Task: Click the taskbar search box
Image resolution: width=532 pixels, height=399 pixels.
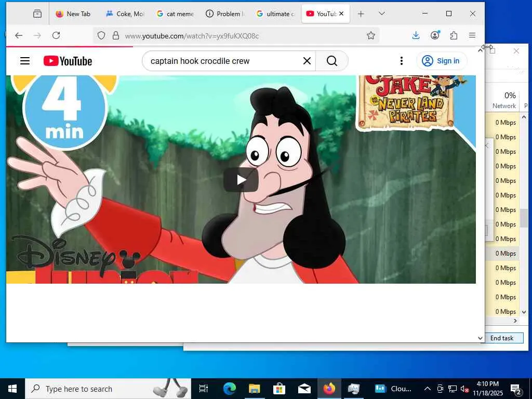Action: (x=108, y=389)
